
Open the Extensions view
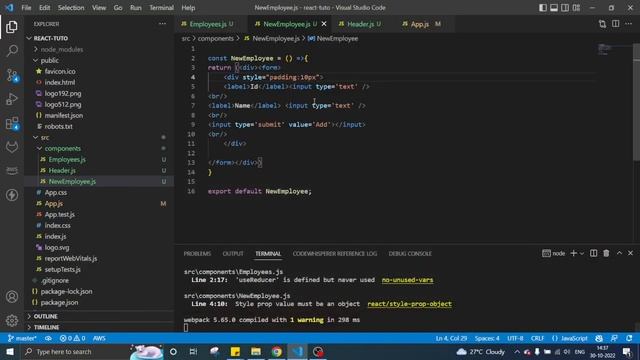point(12,123)
